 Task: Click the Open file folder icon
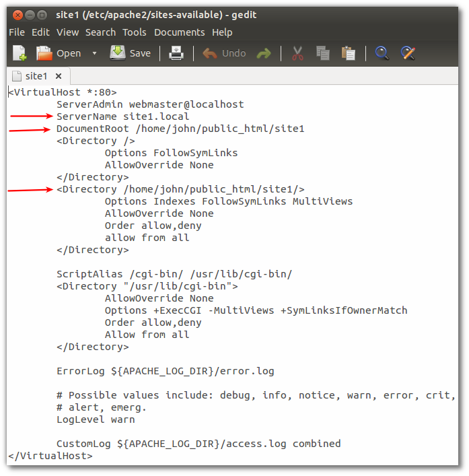coord(44,53)
